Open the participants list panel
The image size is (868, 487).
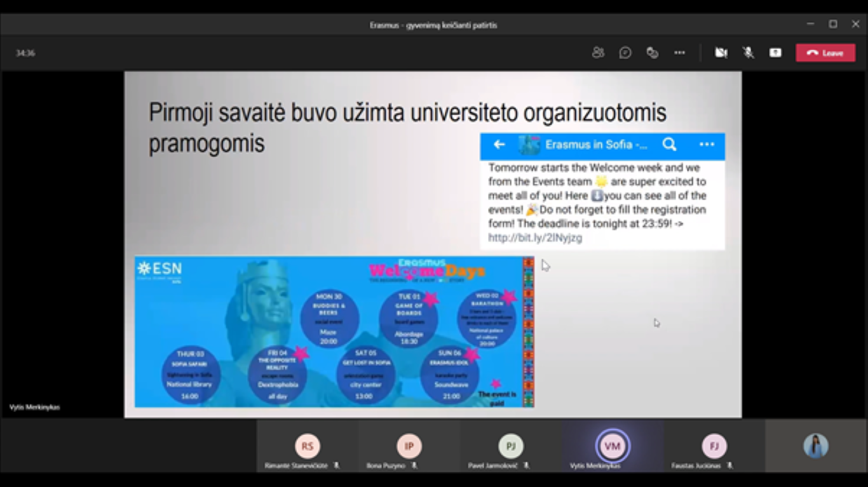click(597, 53)
